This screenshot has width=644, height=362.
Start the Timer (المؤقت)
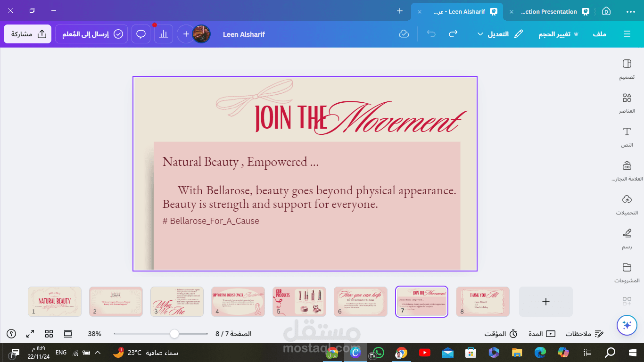pyautogui.click(x=501, y=334)
